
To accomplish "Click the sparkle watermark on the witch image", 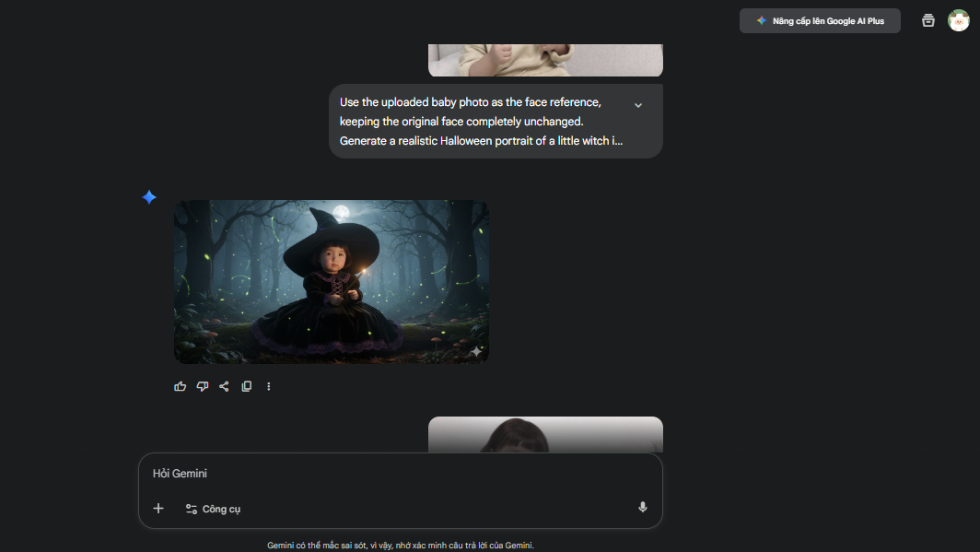I will 476,351.
